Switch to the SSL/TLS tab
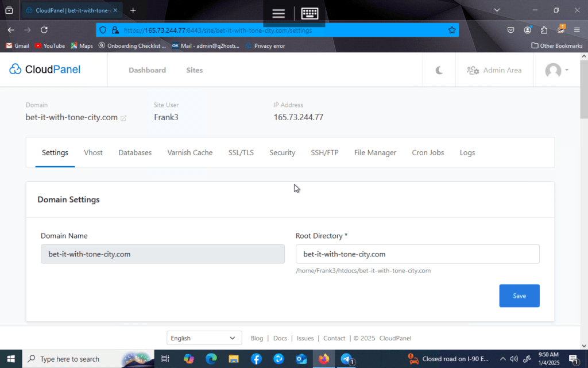This screenshot has height=368, width=588. [241, 152]
